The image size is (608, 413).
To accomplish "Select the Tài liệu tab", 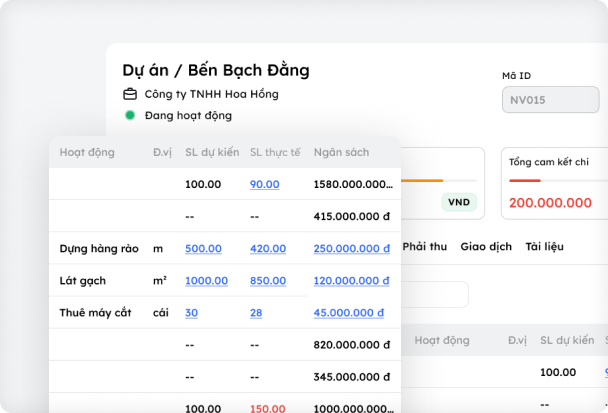I will click(546, 246).
